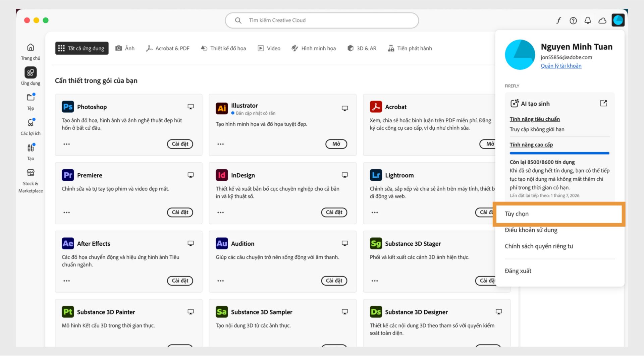This screenshot has width=644, height=356.
Task: Click the Substance 3D Painter Pt icon
Action: pos(68,312)
